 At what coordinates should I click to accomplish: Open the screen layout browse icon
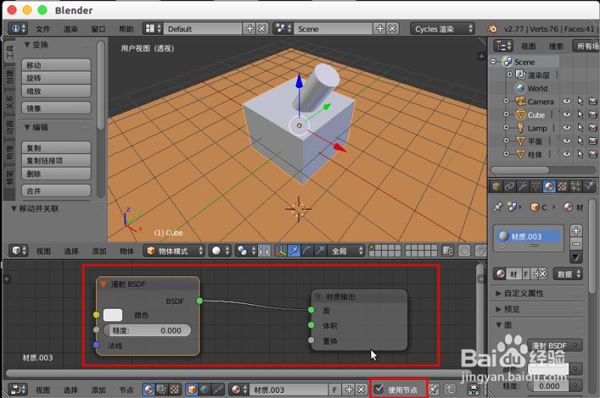tap(154, 29)
